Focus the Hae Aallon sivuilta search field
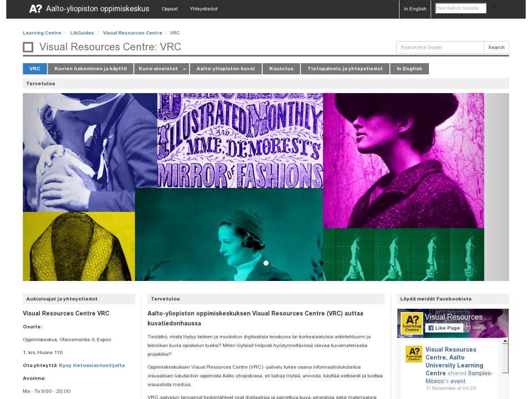 coord(461,8)
